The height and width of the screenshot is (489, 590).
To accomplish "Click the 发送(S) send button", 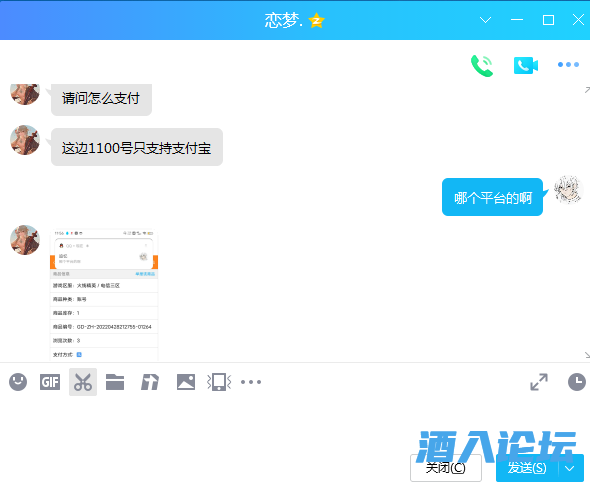I will click(x=527, y=468).
